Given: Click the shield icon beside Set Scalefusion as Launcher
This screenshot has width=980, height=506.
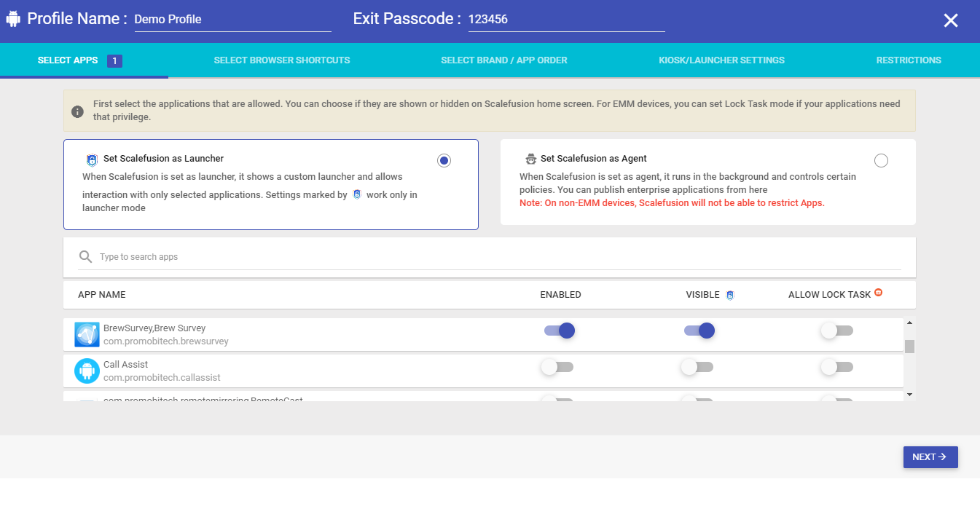Looking at the screenshot, I should (92, 160).
